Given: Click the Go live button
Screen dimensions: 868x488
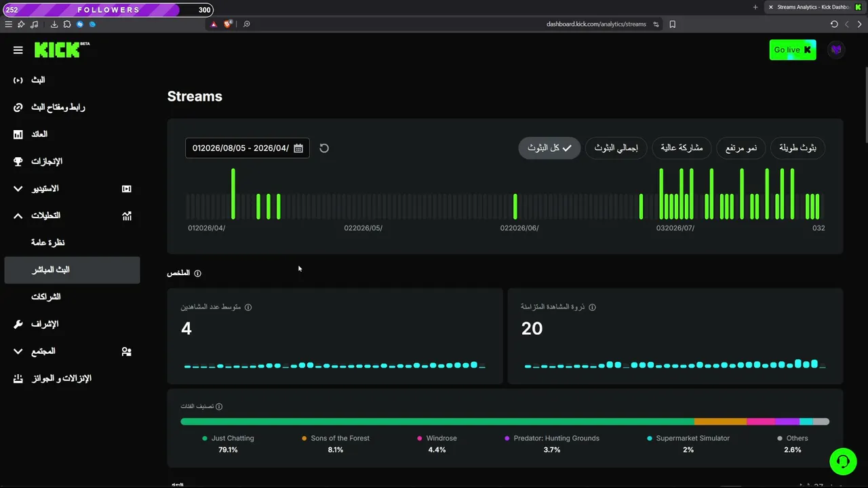Looking at the screenshot, I should (x=793, y=49).
